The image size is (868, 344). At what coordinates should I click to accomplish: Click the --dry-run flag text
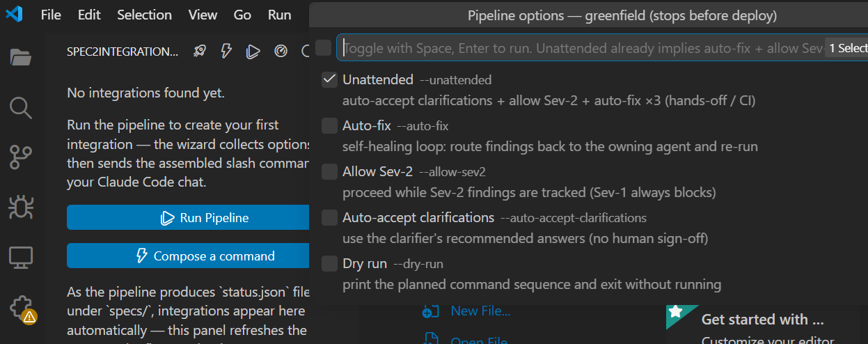[x=418, y=264]
